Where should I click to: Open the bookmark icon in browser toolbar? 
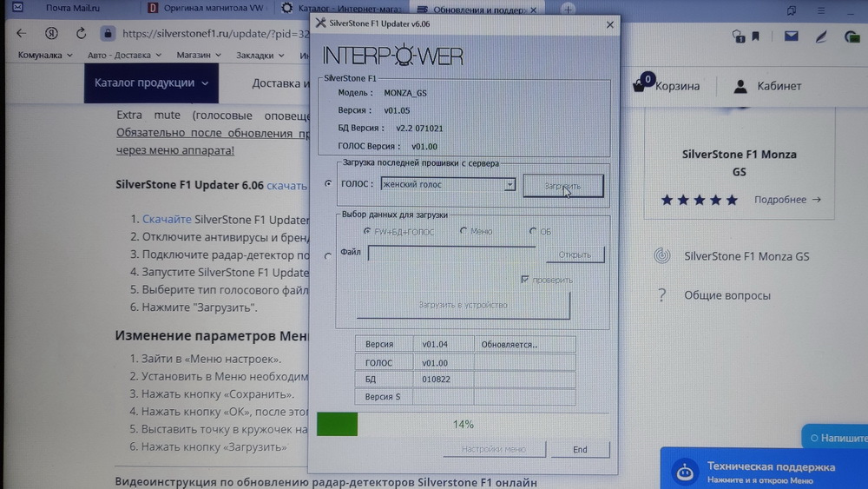pos(756,36)
